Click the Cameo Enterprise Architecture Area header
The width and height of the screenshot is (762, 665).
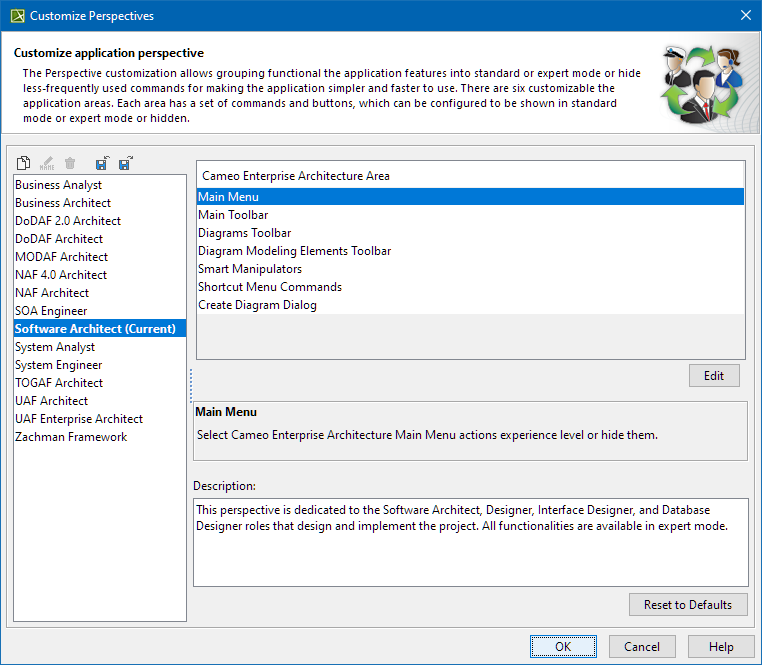tap(470, 175)
